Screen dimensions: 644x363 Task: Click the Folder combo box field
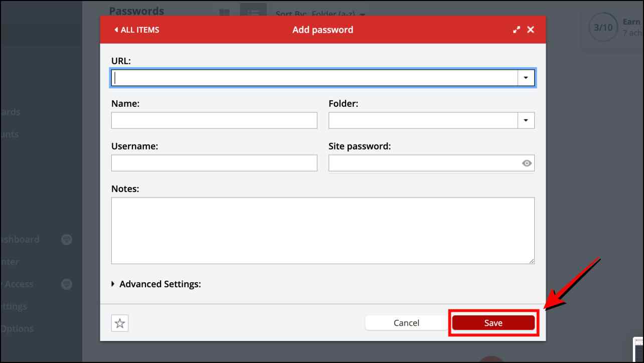point(423,120)
